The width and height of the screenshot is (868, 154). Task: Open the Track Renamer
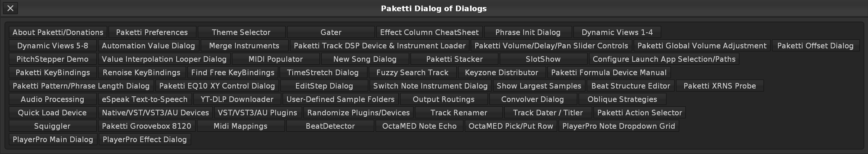click(459, 113)
